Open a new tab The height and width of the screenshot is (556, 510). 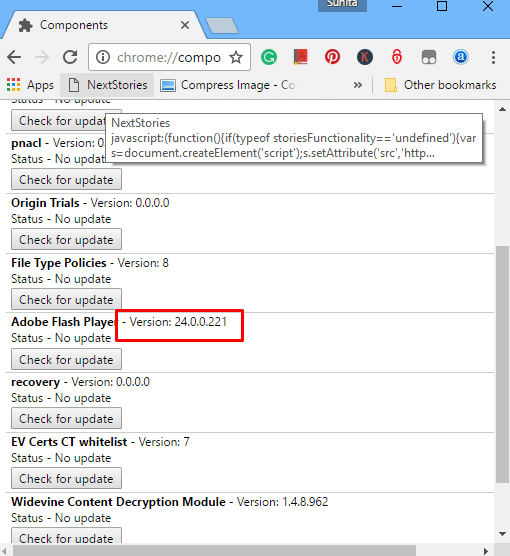222,26
